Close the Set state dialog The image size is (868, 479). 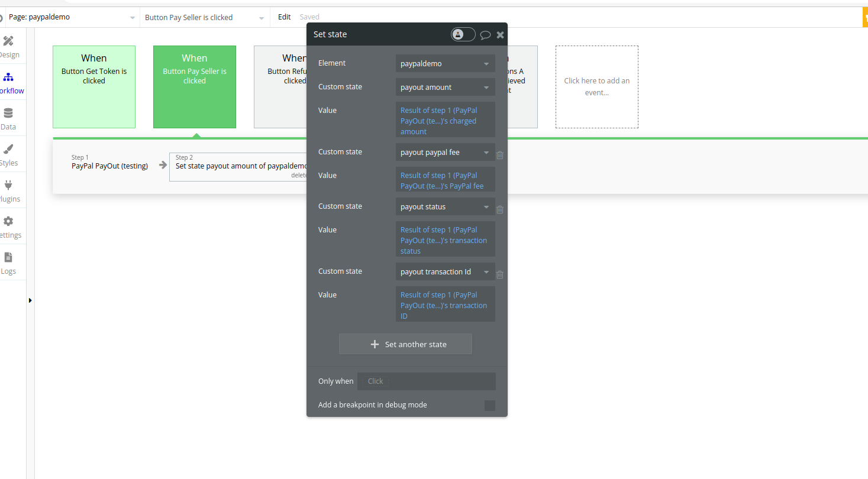pos(501,35)
